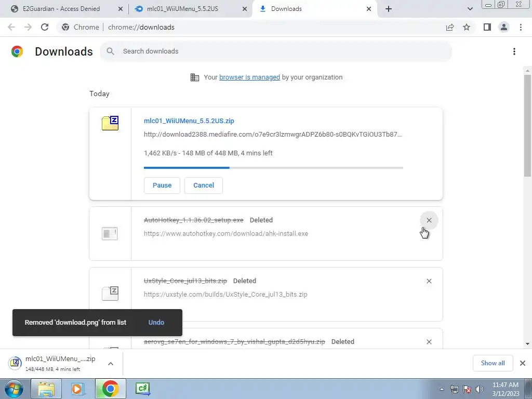Open the Chrome profile avatar
The image size is (532, 399).
[504, 27]
